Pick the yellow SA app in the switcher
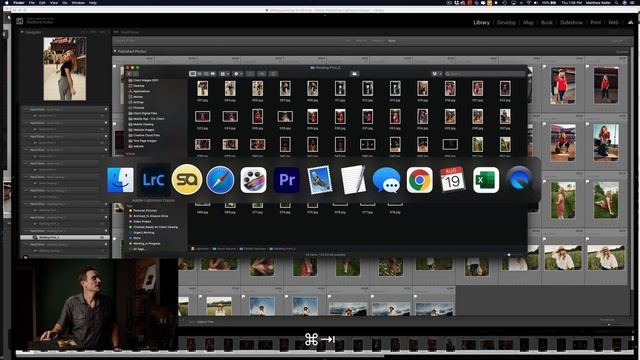This screenshot has width=640, height=360. point(187,180)
